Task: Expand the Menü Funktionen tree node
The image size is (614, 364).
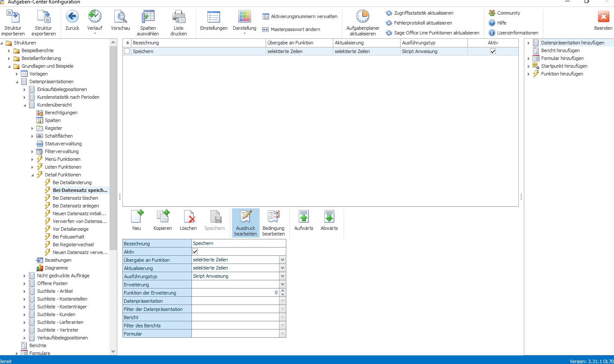Action: coord(32,160)
